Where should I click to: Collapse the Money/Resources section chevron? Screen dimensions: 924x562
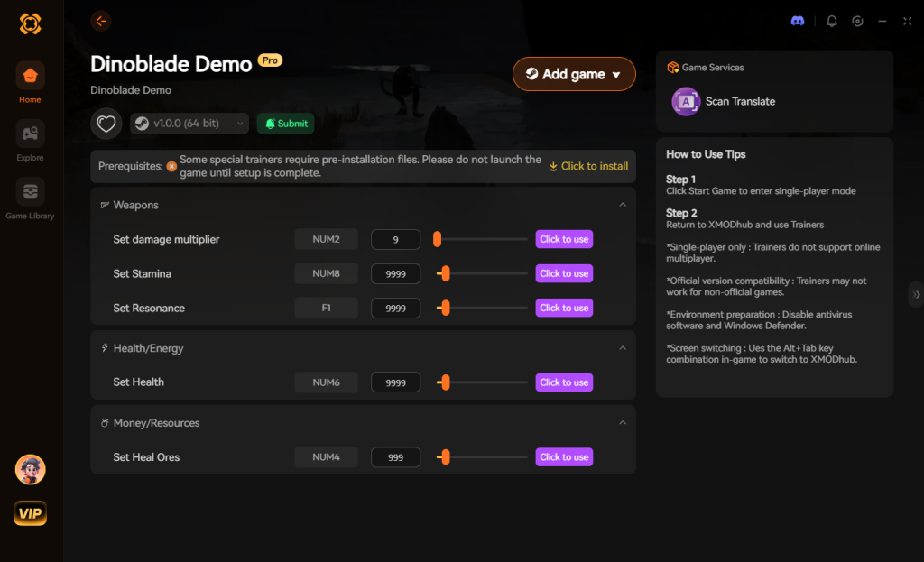click(623, 423)
